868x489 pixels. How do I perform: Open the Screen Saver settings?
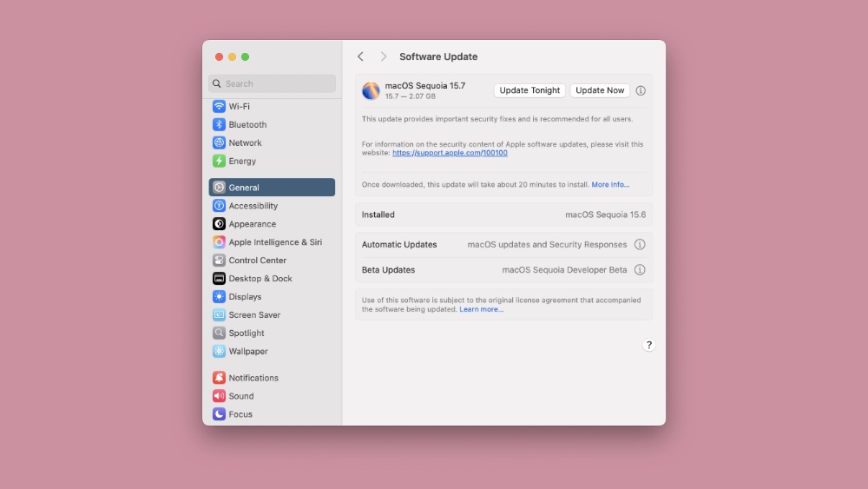(x=253, y=315)
